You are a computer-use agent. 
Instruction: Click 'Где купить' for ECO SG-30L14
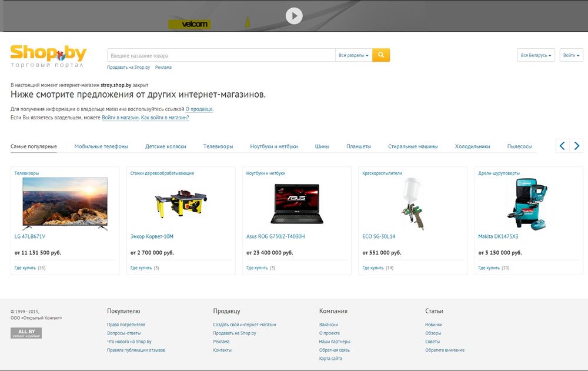click(x=373, y=268)
